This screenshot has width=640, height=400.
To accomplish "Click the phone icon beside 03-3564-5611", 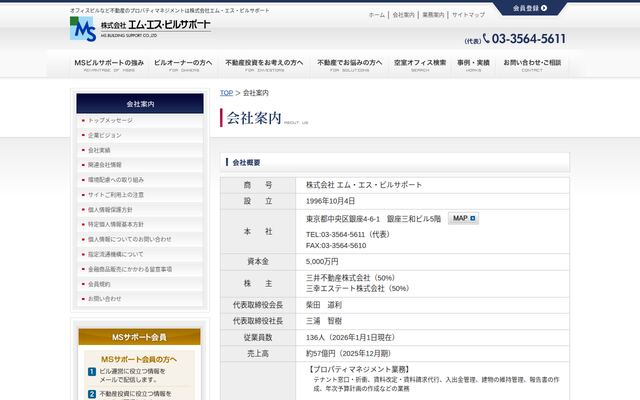I will [486, 38].
